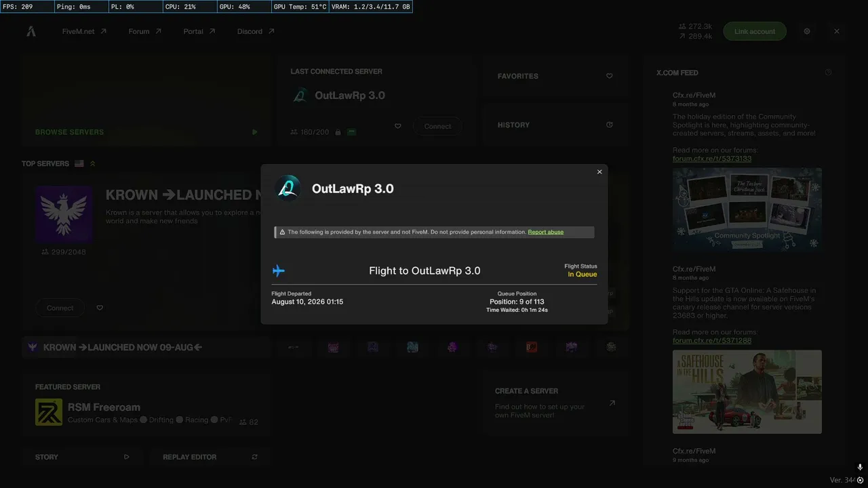Click the arrow icon on Create a Server
The width and height of the screenshot is (868, 488).
pos(612,403)
